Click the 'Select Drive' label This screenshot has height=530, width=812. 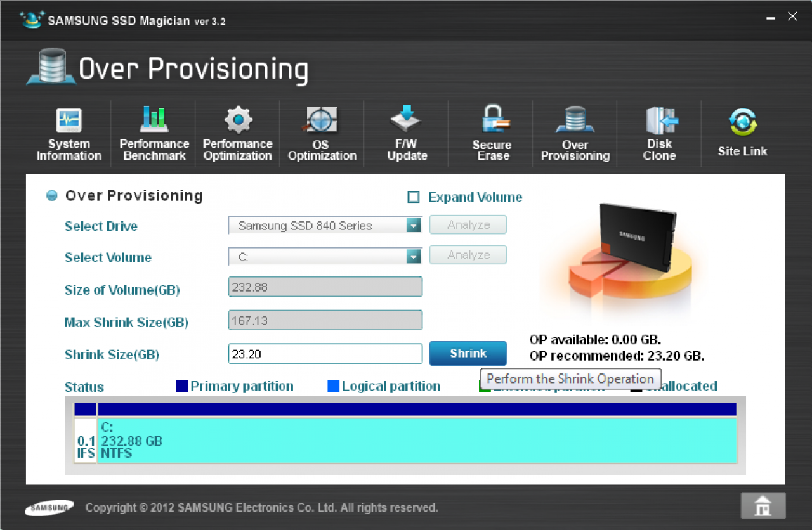pyautogui.click(x=101, y=226)
